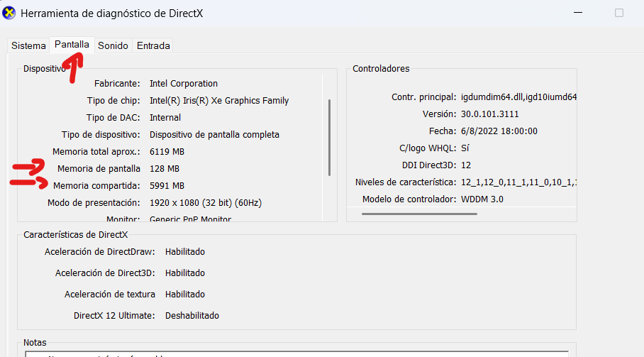644x357 pixels.
Task: Click the 6119 MB total memory value
Action: [167, 152]
